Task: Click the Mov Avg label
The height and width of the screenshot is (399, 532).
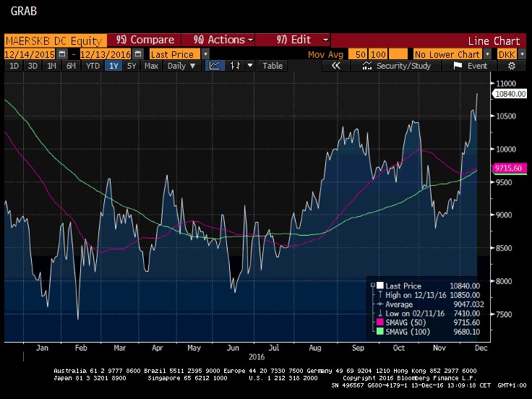Action: 325,54
